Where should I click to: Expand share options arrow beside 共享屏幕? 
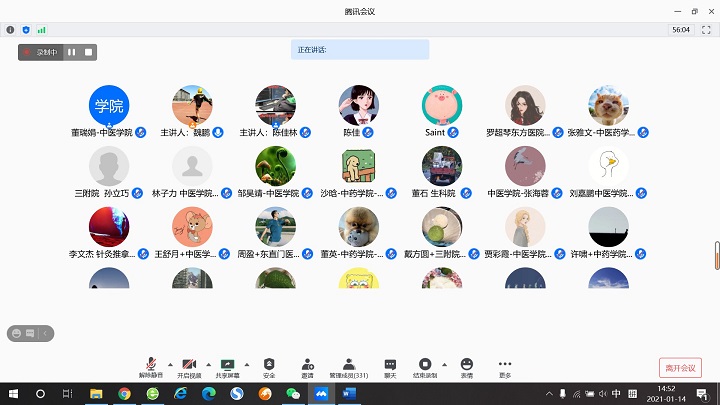click(x=246, y=364)
